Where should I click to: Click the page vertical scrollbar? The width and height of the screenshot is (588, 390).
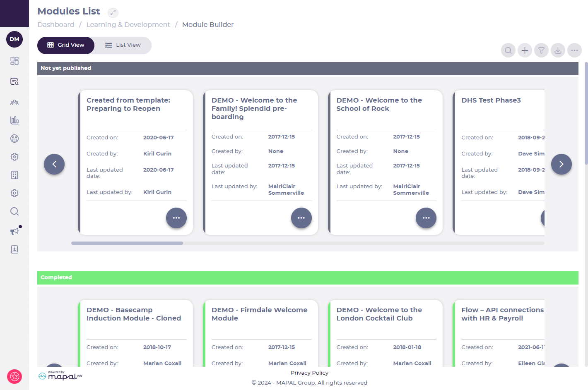[586, 113]
